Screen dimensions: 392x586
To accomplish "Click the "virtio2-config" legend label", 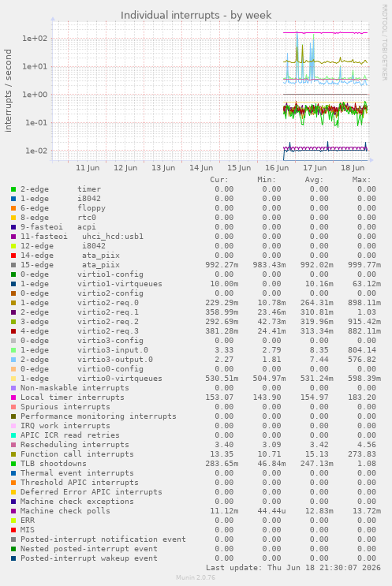I will 110,293.
